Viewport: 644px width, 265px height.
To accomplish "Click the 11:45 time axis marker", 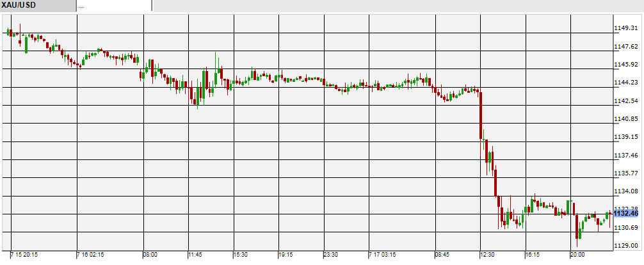I will click(195, 255).
